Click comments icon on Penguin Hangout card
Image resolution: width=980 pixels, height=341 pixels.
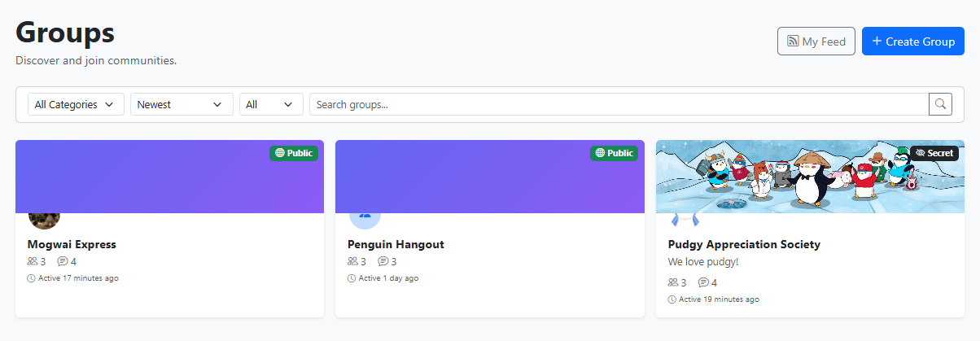coord(383,262)
